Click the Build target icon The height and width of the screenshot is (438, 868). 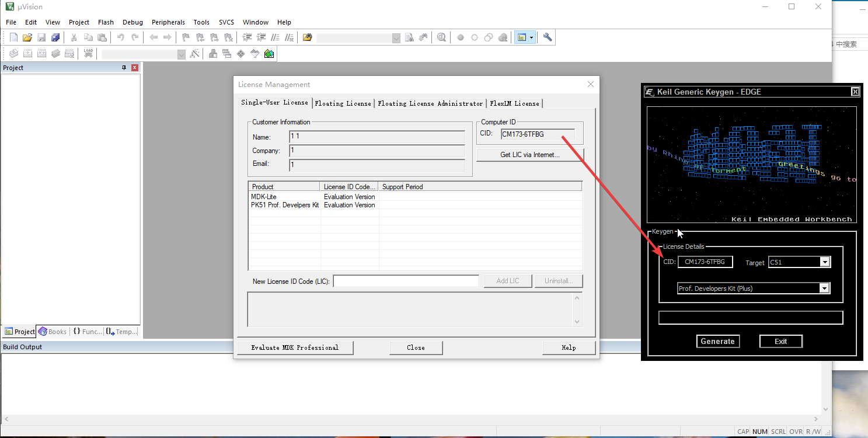click(x=27, y=54)
